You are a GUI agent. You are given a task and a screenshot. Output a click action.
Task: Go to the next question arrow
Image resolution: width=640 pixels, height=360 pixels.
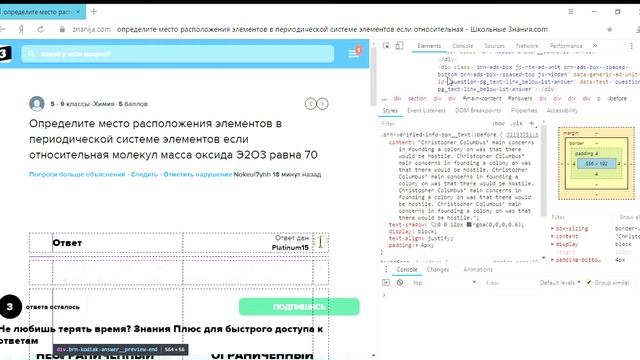(322, 104)
